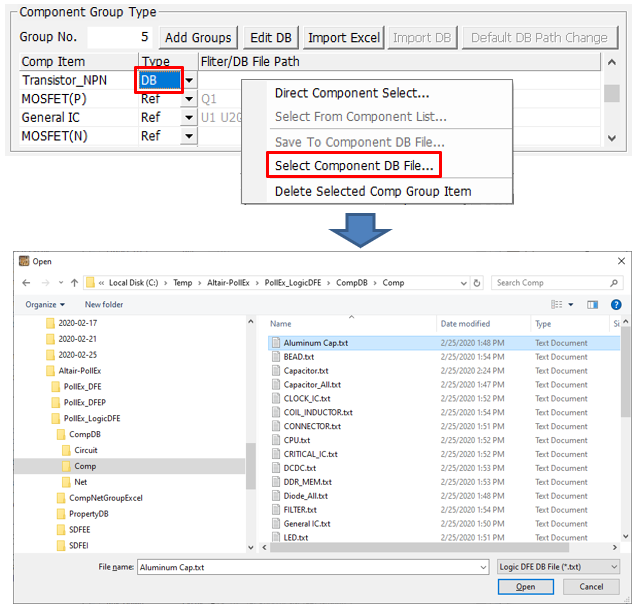The image size is (640, 611).
Task: Open the help question mark icon
Action: [x=616, y=304]
